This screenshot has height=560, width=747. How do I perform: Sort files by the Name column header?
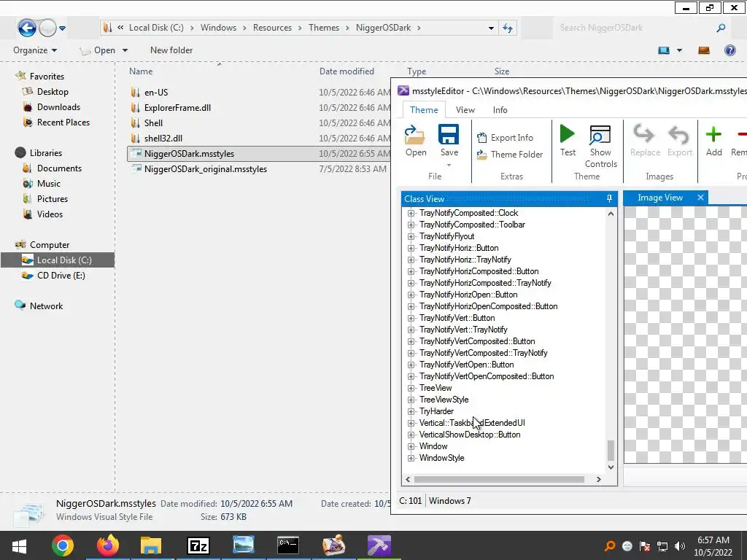[x=141, y=71]
